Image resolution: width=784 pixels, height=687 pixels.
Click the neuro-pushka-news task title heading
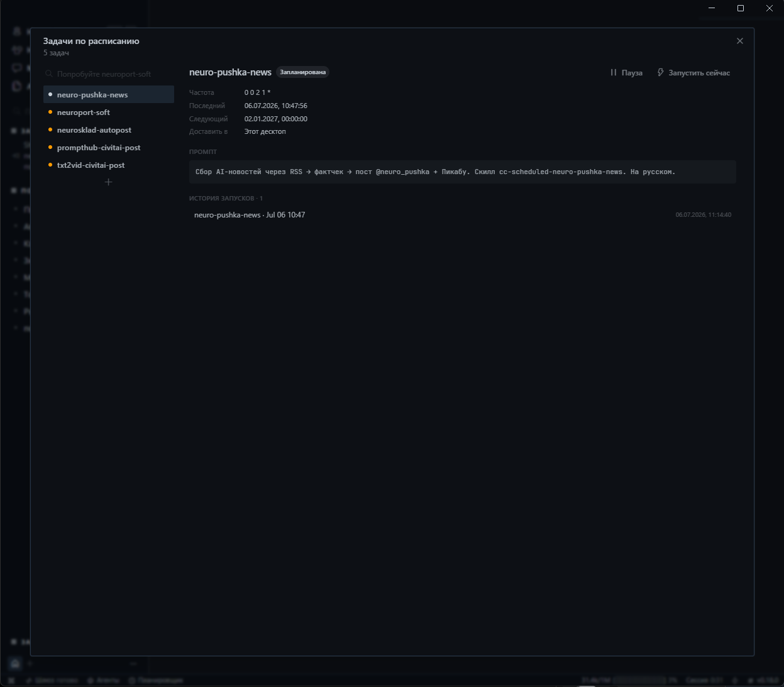pos(230,72)
